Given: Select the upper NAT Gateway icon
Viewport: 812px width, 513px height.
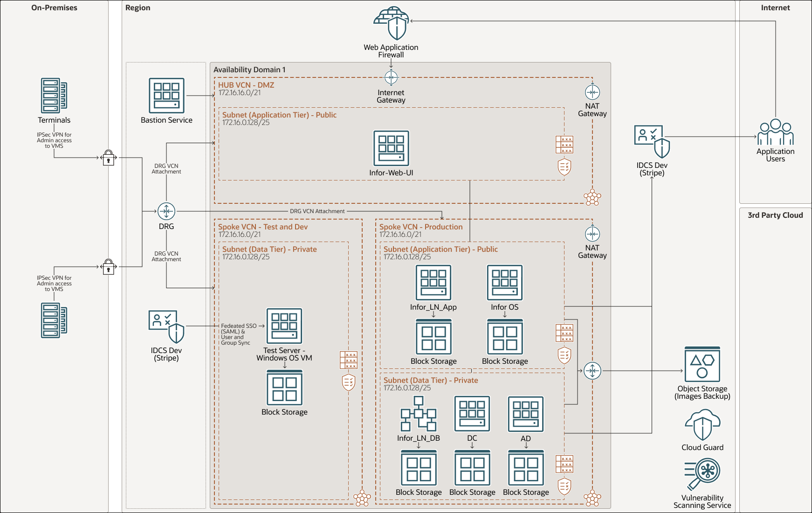Looking at the screenshot, I should point(592,92).
